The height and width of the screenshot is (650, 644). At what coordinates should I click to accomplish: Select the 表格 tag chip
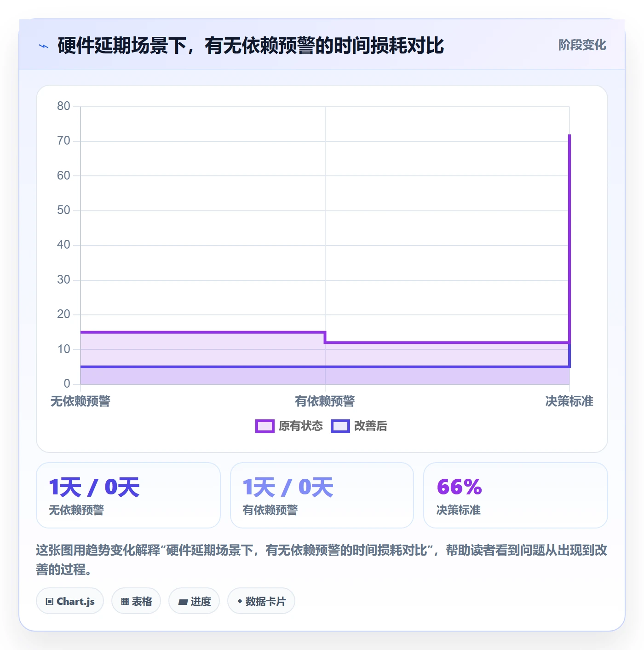(x=136, y=601)
